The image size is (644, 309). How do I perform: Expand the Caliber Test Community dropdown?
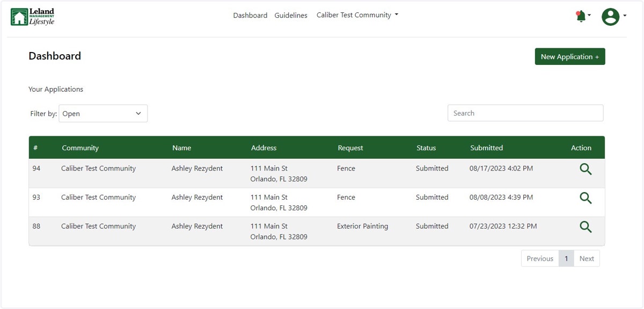pyautogui.click(x=357, y=15)
